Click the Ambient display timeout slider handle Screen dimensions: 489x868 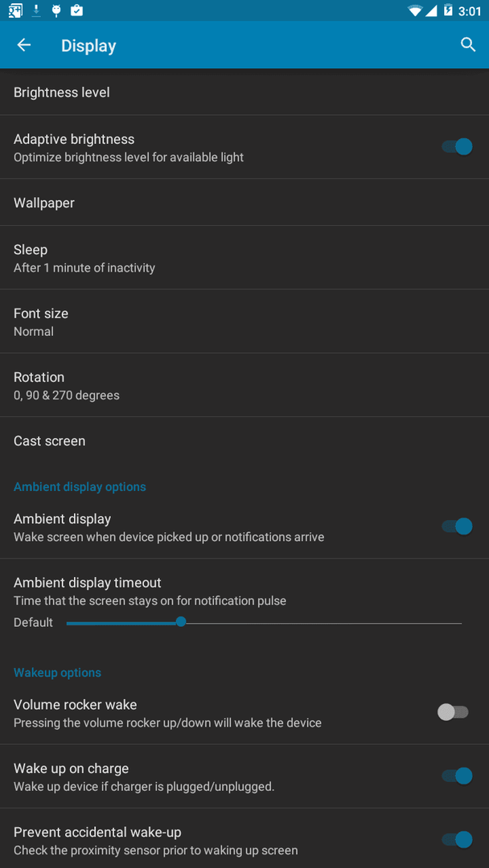[x=180, y=622]
